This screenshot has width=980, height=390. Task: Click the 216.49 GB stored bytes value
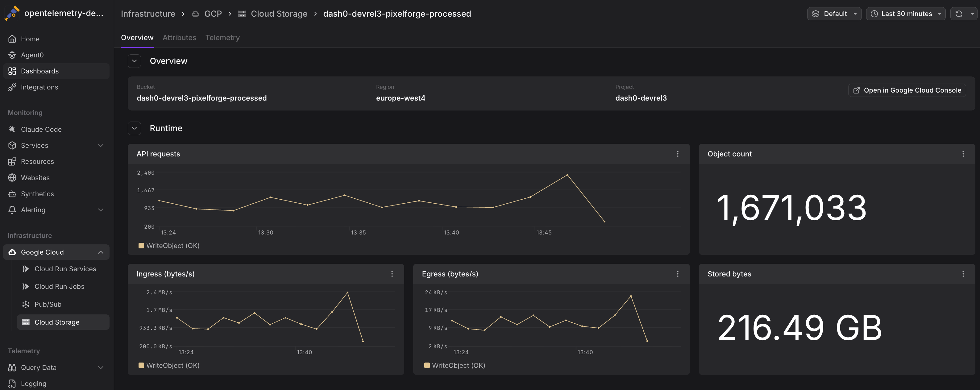point(800,328)
